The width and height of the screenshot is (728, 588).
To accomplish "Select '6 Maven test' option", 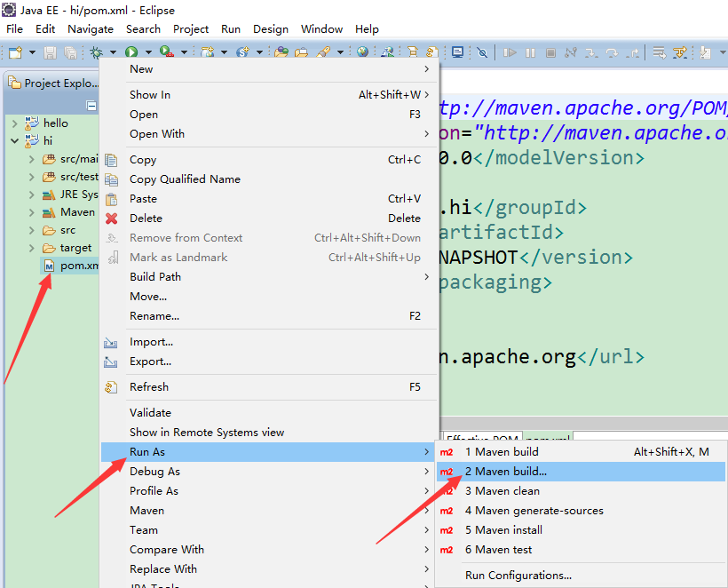I will point(581,550).
